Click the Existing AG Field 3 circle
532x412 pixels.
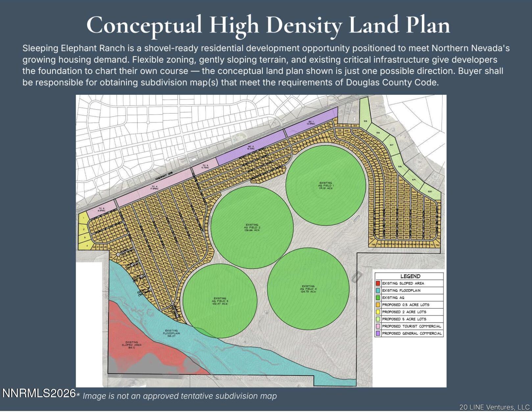[x=220, y=301]
